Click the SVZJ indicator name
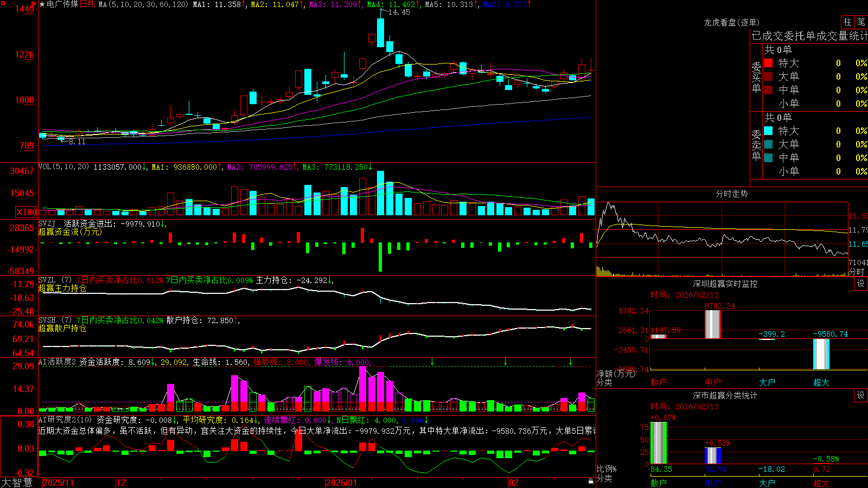This screenshot has width=868, height=488. [x=47, y=223]
